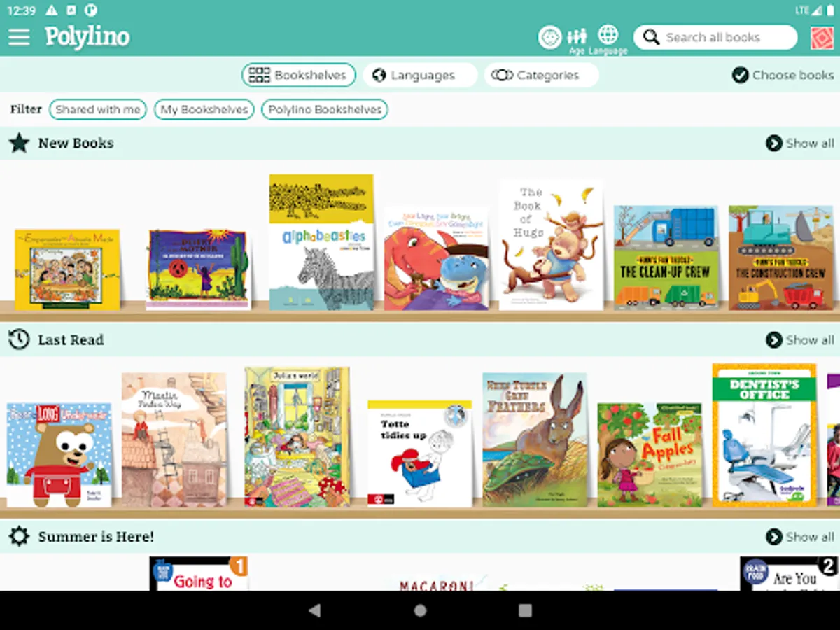The image size is (840, 630).
Task: Tap the magnifier search icon
Action: (x=651, y=37)
